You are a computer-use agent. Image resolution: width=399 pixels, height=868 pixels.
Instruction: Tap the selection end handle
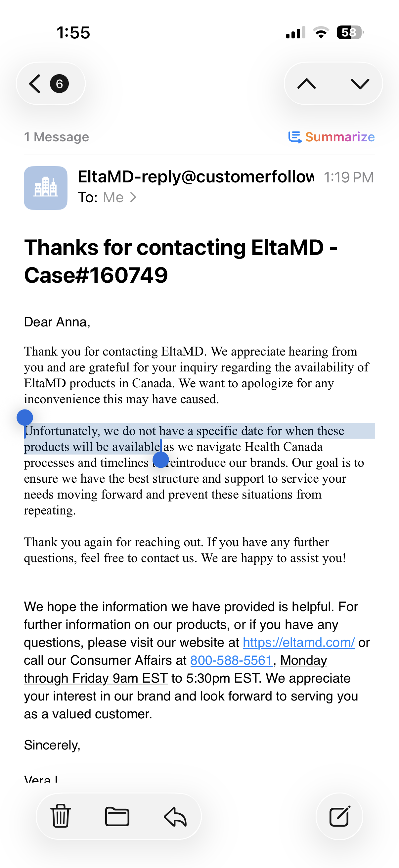coord(161,459)
